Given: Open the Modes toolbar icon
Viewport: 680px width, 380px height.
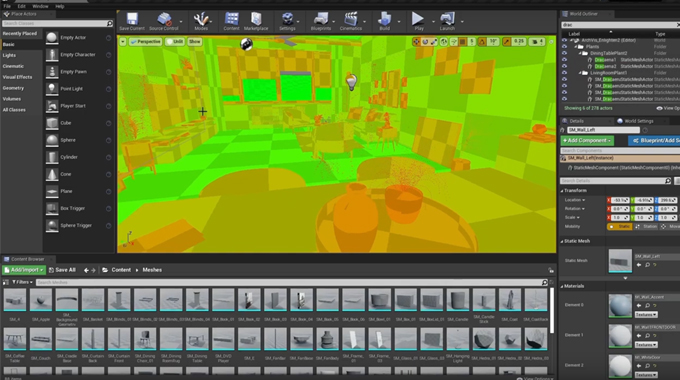Looking at the screenshot, I should tap(201, 21).
